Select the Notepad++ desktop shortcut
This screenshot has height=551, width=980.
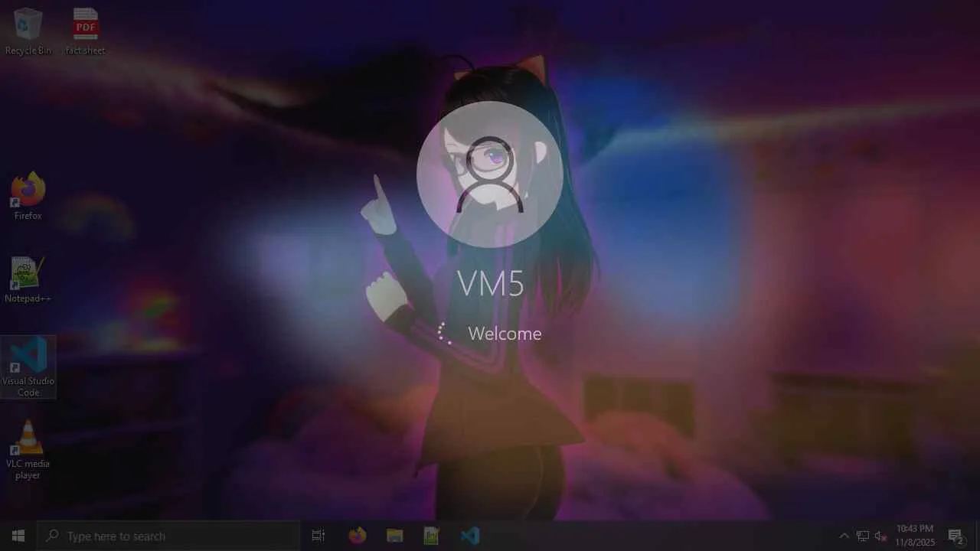[28, 279]
